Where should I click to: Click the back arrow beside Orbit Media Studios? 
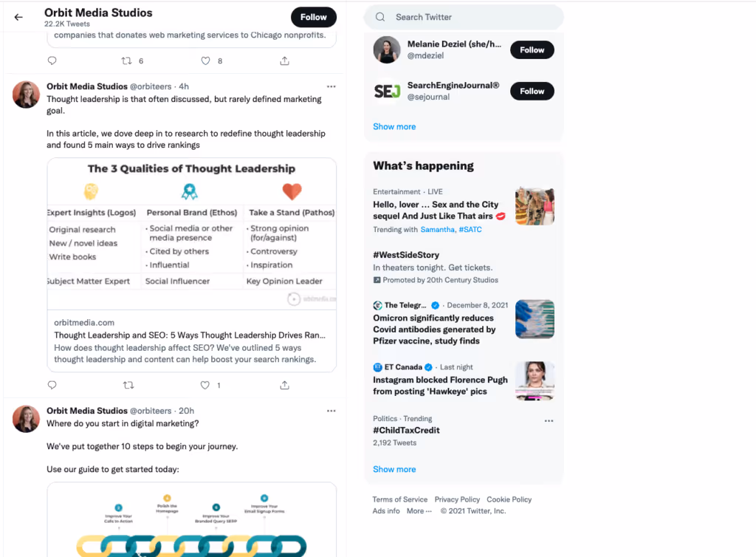point(18,18)
